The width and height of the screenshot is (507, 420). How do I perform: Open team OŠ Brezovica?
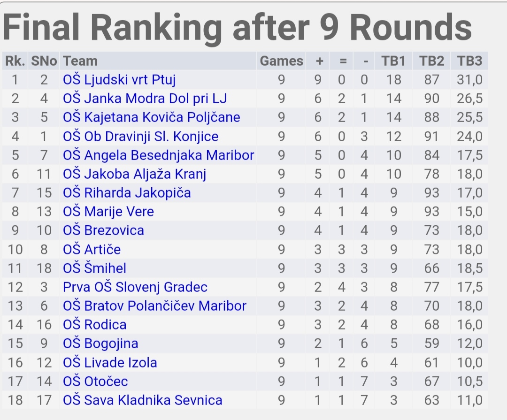click(103, 230)
